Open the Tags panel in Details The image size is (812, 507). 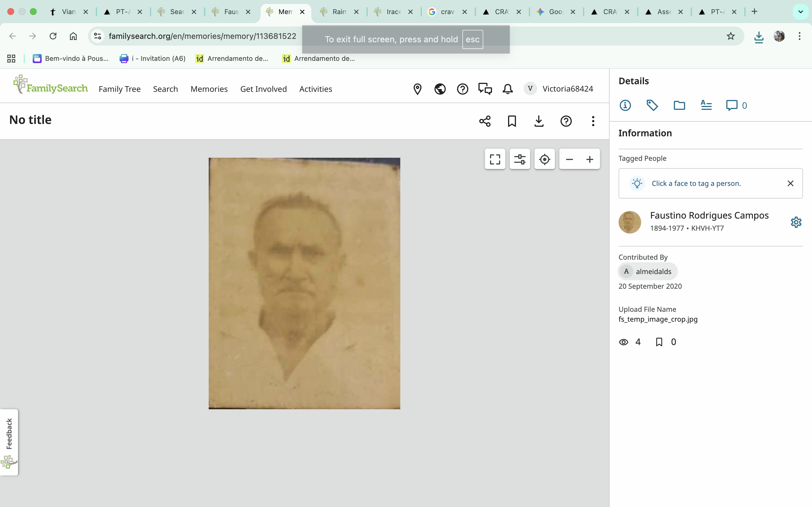[x=652, y=105]
